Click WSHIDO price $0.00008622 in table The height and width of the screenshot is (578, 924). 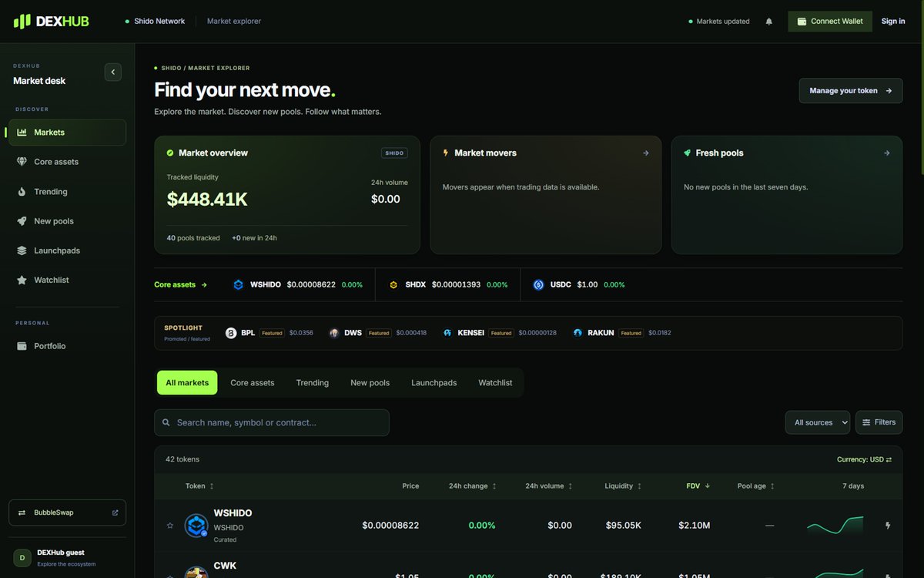390,526
